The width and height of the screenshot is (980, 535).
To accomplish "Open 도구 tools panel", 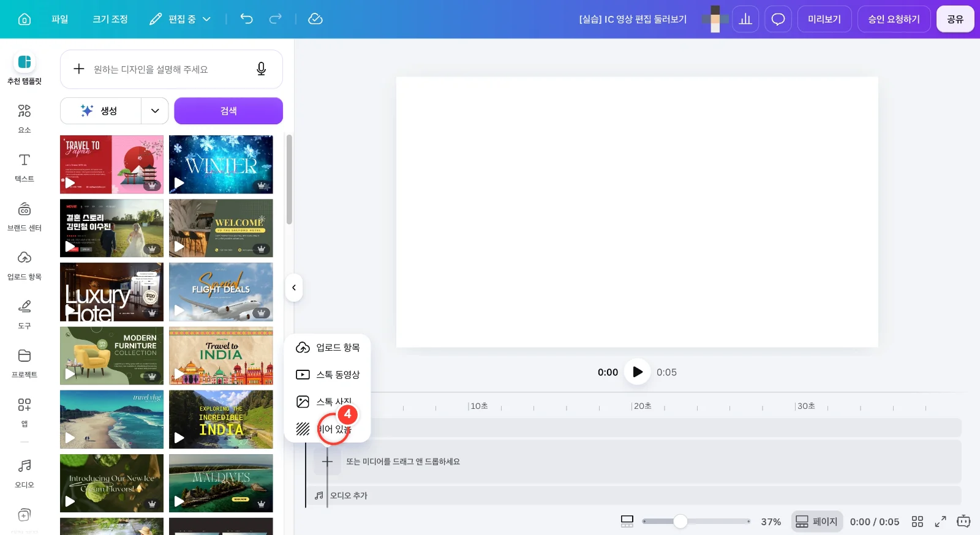I will (24, 314).
